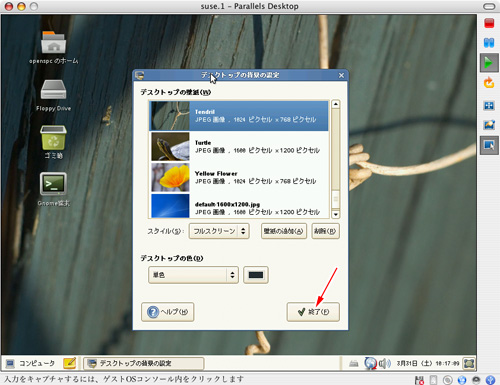Image resolution: width=500 pixels, height=385 pixels.
Task: Toggle fullscreen mode icon in Parallels sidebar
Action: [489, 106]
